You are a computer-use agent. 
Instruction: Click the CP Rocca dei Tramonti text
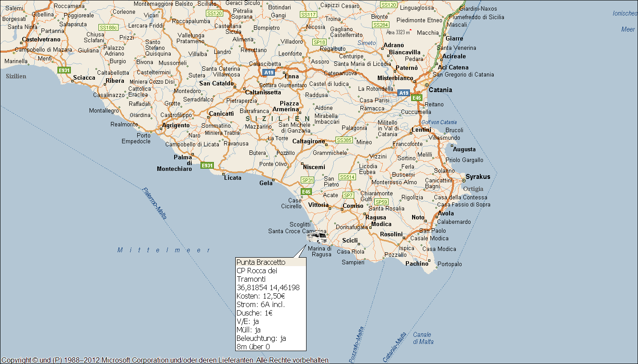coord(257,275)
